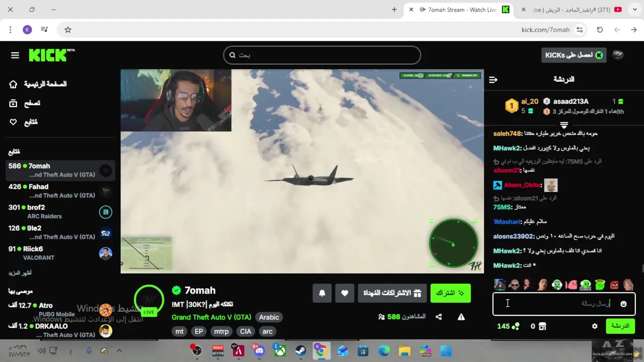Screen dimensions: 644x362
Task: Click the streamer webcam overlay in video
Action: [176, 101]
